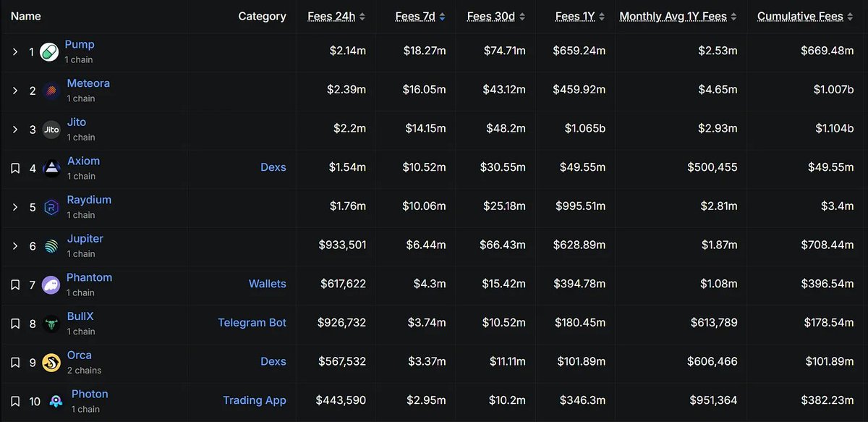Click the Jito protocol logo icon
Screen dimensions: 868x422
[x=51, y=130]
